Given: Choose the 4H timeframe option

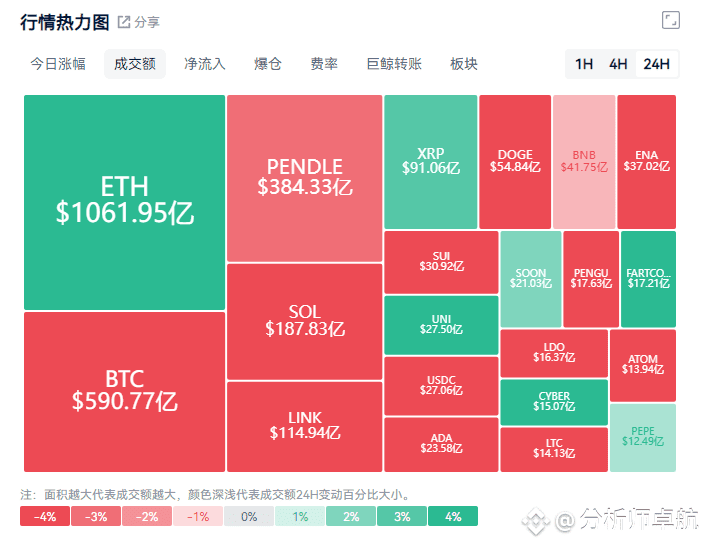Looking at the screenshot, I should (x=618, y=64).
